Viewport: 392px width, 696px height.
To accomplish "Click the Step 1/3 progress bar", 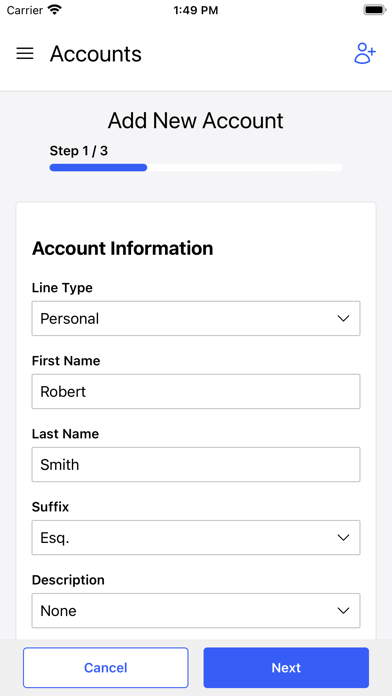I will [196, 167].
